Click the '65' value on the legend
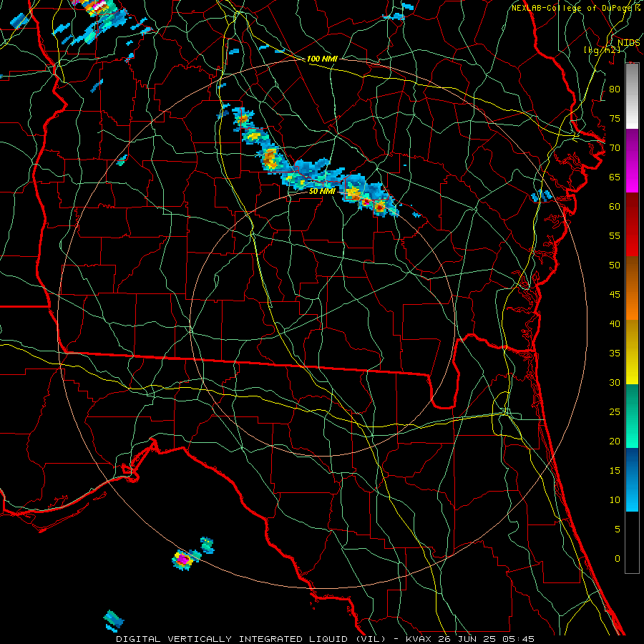 [x=615, y=177]
